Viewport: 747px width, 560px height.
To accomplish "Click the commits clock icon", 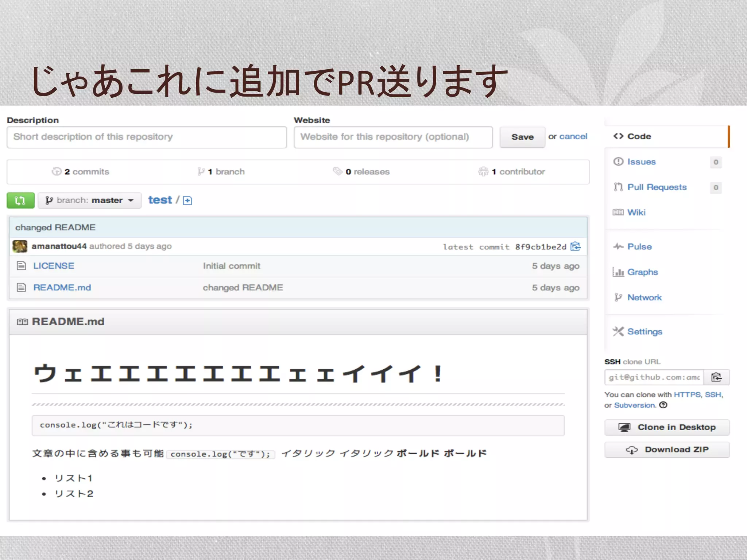I will [x=57, y=171].
